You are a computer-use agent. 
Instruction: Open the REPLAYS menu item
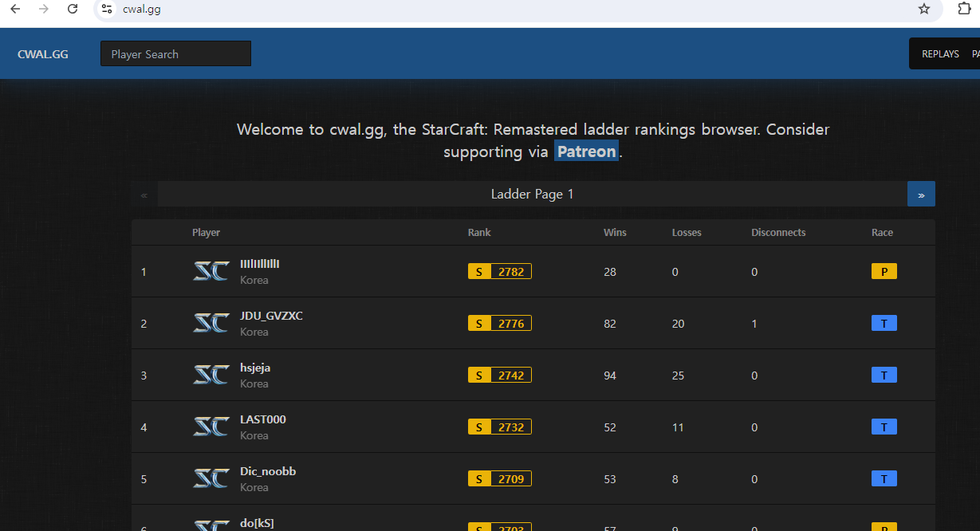pos(940,54)
